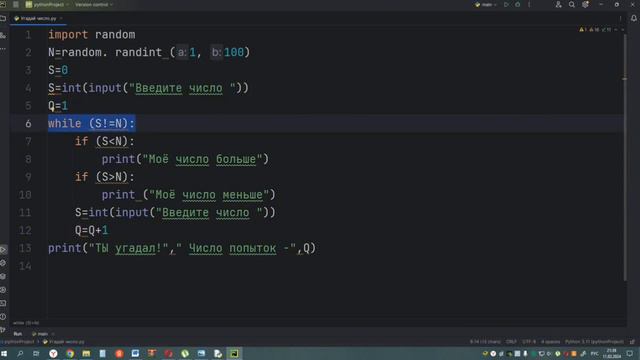Open the Project tool window folder icon
This screenshot has width=640, height=360.
click(x=3, y=18)
